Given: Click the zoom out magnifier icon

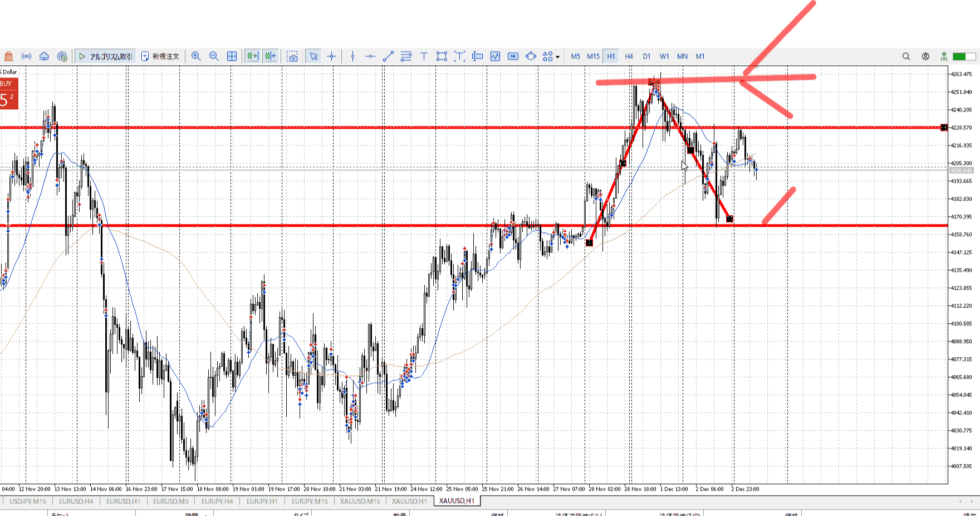Looking at the screenshot, I should pyautogui.click(x=214, y=56).
